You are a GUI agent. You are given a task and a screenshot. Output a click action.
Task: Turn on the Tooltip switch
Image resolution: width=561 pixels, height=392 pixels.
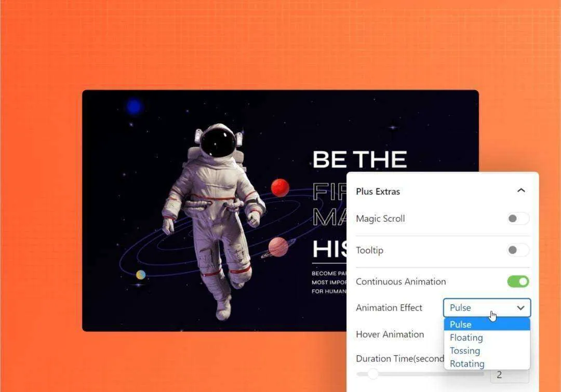[518, 250]
